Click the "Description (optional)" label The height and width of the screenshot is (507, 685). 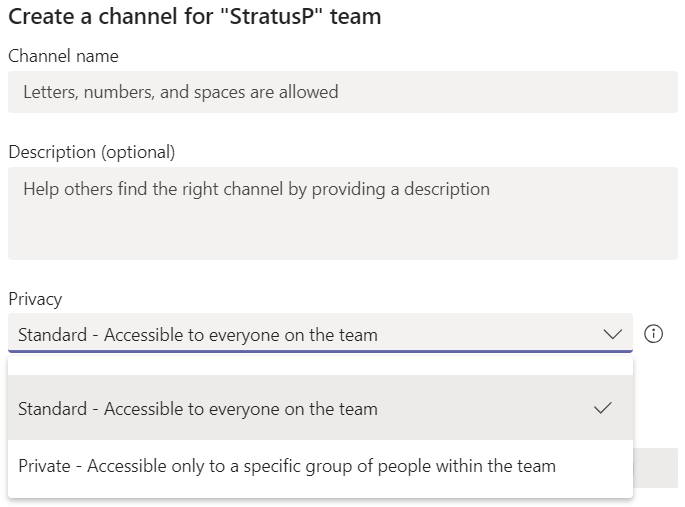point(92,152)
